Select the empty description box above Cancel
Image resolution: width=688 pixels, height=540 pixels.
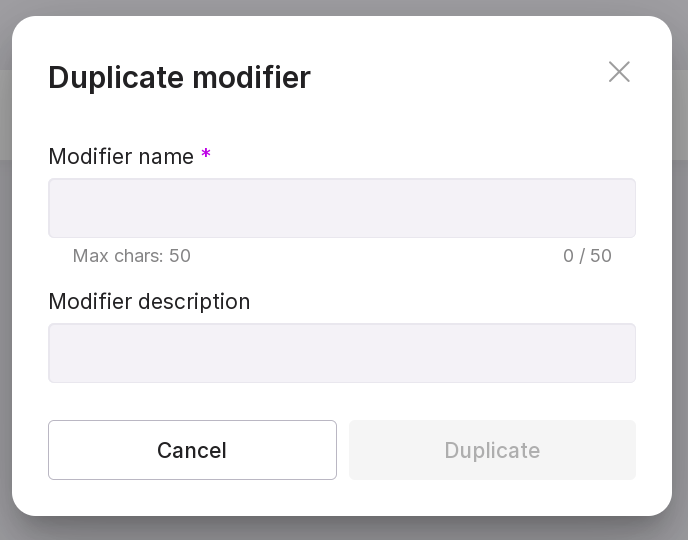[341, 353]
